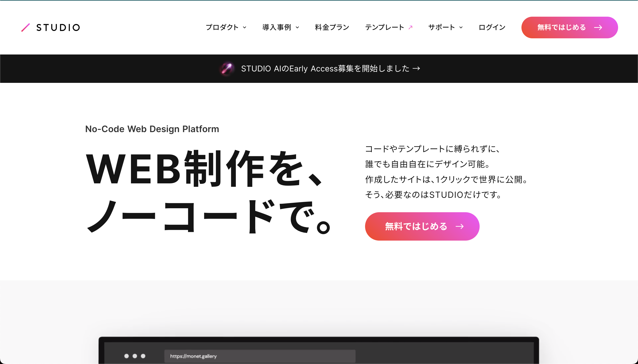Click the second window dot in browser mockup
Viewport: 638px width, 364px height.
tap(135, 356)
